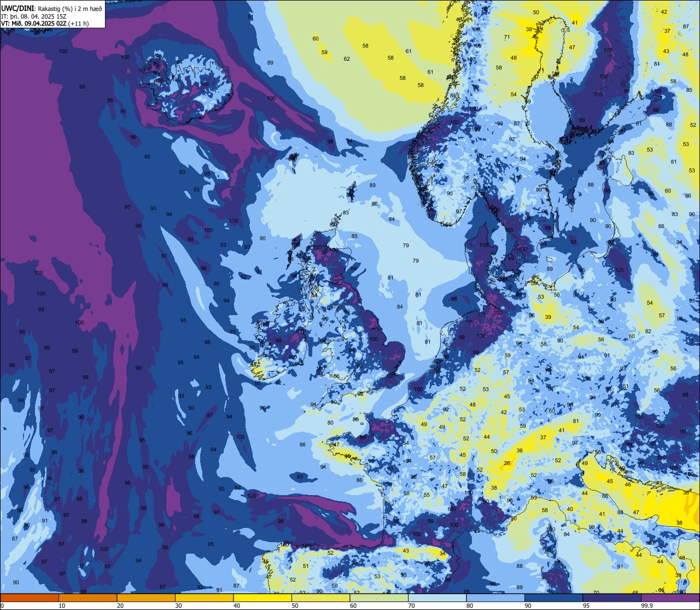Click legend tick label '99.9'

(x=647, y=606)
